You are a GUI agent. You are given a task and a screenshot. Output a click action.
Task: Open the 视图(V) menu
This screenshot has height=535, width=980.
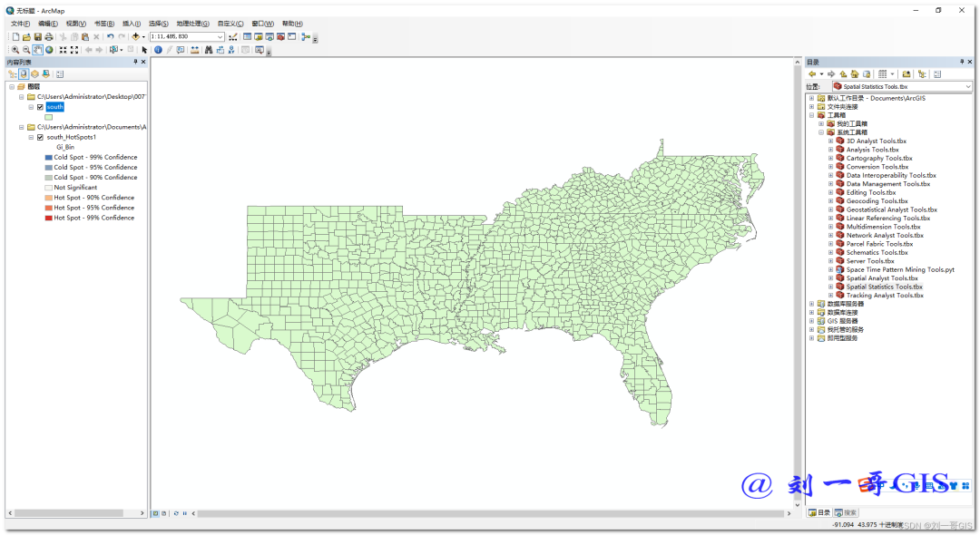[x=75, y=24]
